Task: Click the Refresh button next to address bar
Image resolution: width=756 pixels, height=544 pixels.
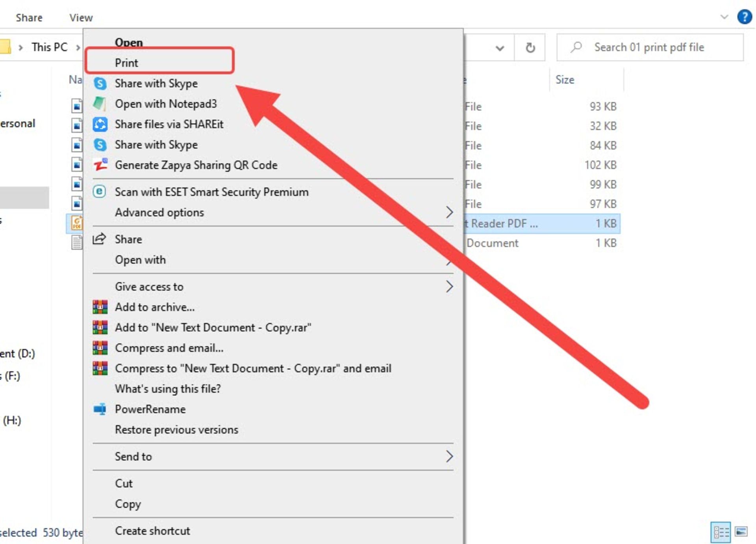Action: (x=530, y=48)
